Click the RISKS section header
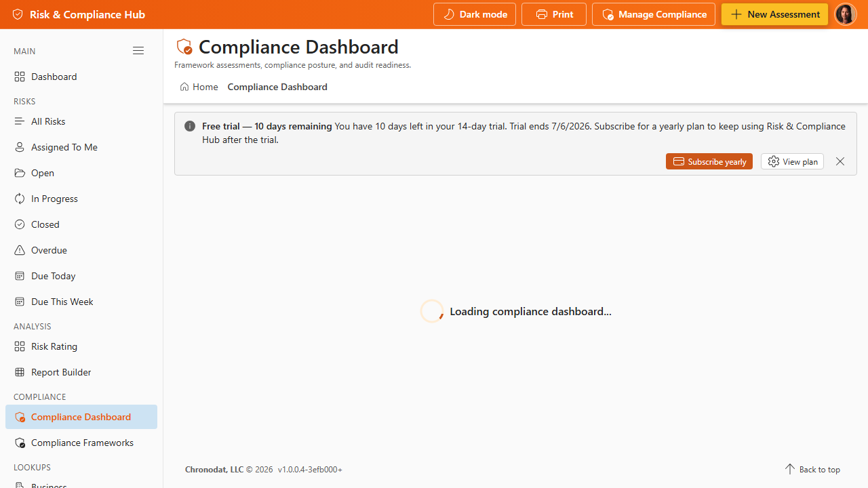Screen dimensions: 868x488 [24, 101]
